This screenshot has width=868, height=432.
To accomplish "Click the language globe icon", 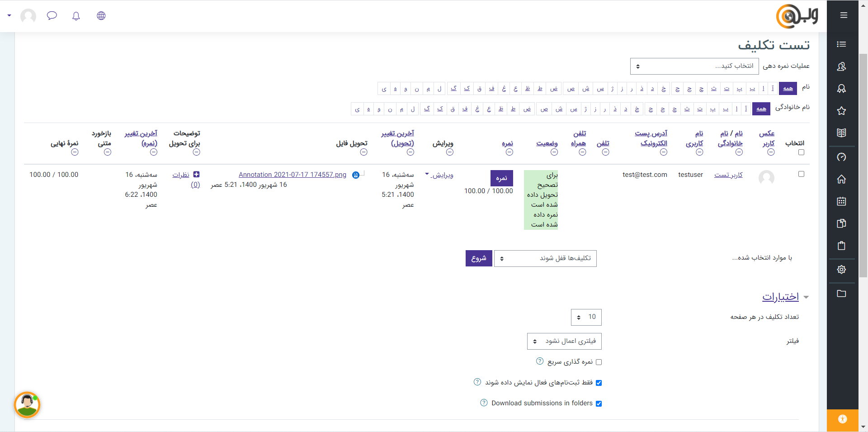I will point(101,16).
